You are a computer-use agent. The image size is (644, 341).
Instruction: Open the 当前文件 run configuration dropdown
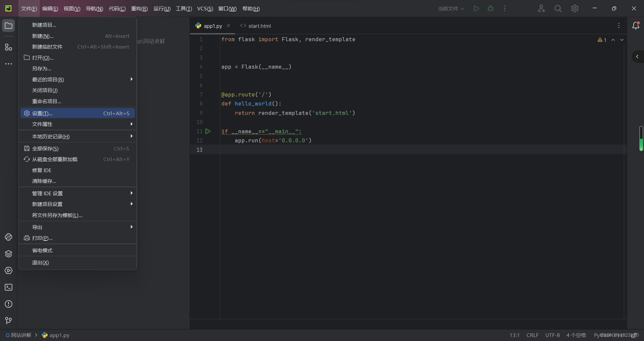(x=451, y=9)
